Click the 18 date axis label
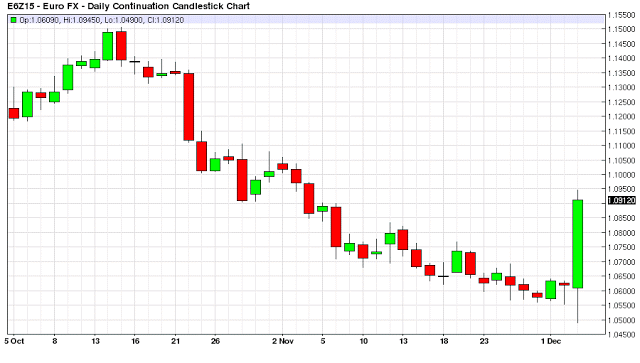The height and width of the screenshot is (363, 640). [444, 341]
